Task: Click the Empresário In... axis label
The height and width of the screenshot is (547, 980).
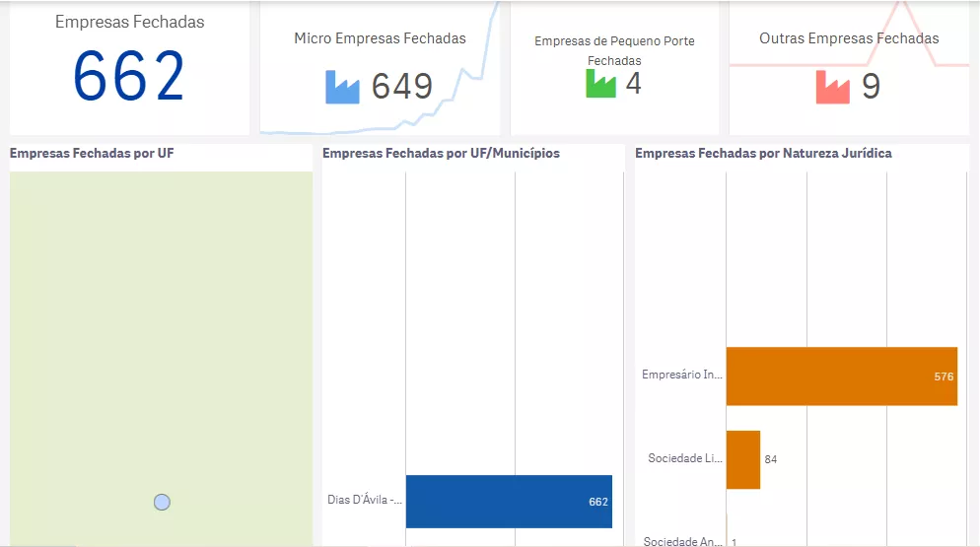Action: [x=682, y=375]
